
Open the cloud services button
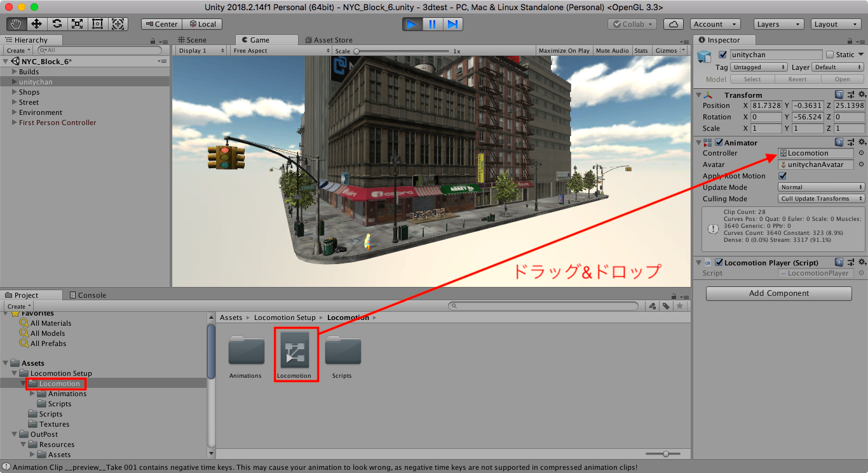click(x=674, y=24)
